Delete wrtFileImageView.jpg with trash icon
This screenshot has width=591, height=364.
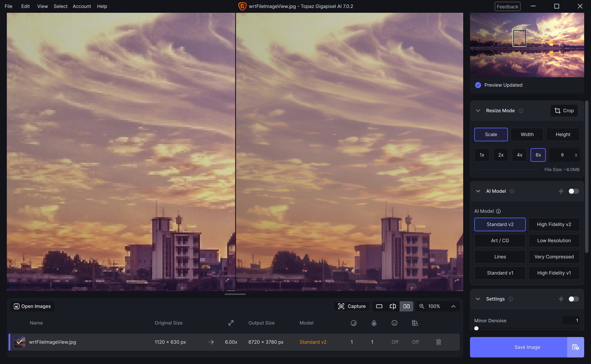pos(438,342)
